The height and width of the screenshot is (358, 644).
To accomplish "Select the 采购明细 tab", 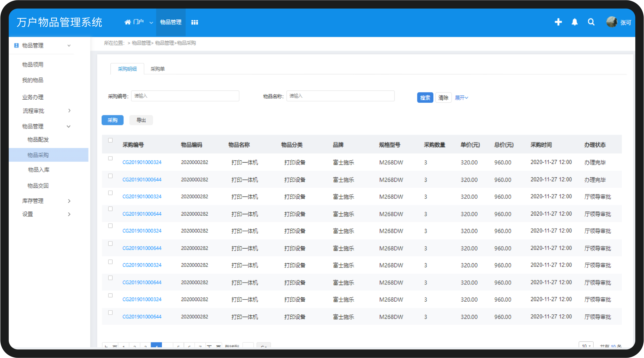I will [x=127, y=69].
